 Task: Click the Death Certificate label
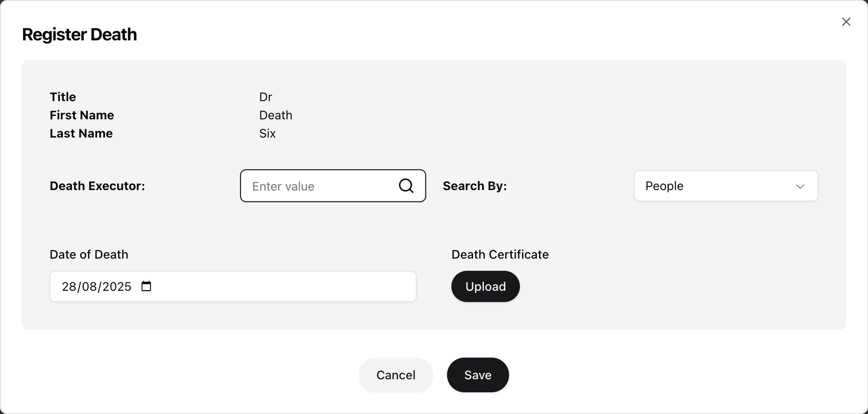500,254
